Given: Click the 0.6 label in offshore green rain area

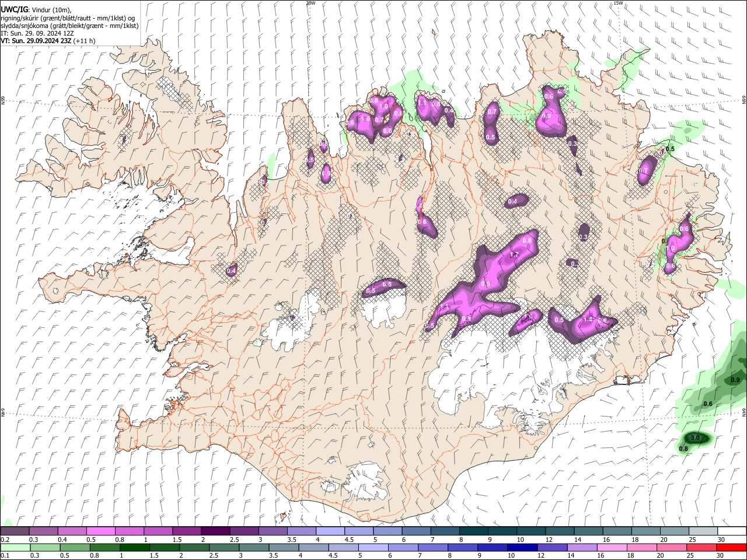Looking at the screenshot, I should tap(708, 404).
